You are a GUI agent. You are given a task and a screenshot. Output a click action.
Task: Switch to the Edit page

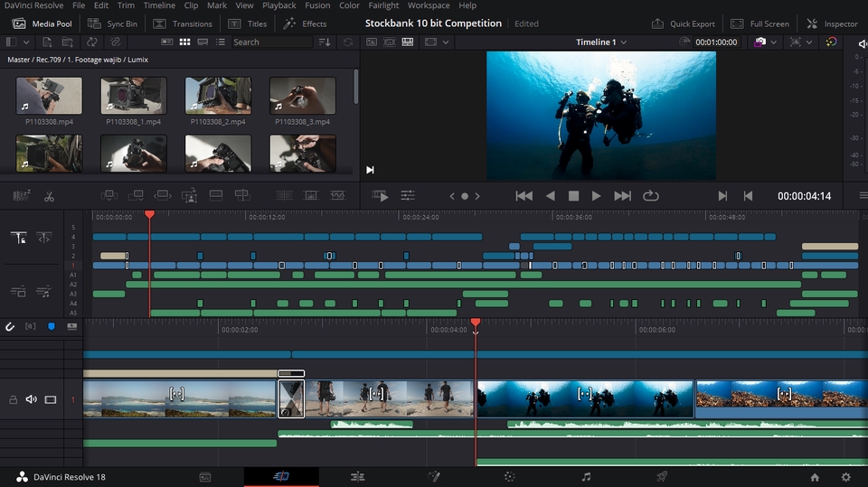[358, 477]
